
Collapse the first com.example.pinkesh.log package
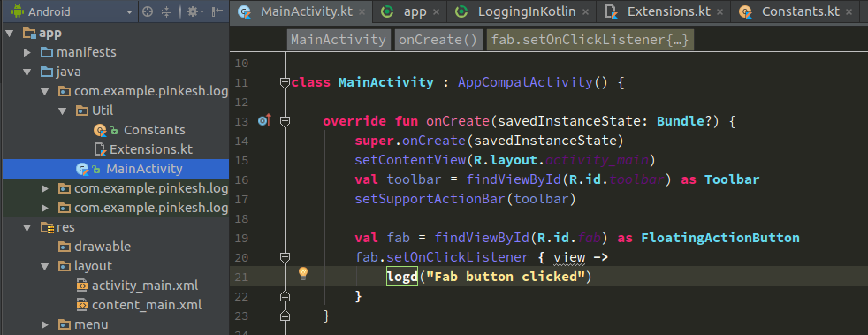point(45,91)
